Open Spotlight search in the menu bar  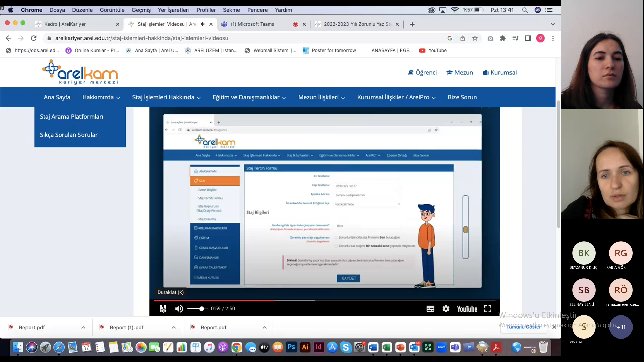click(525, 10)
